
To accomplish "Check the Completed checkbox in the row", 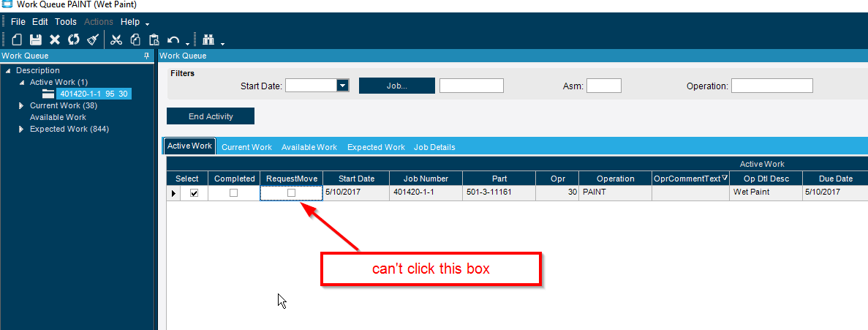I will 233,193.
